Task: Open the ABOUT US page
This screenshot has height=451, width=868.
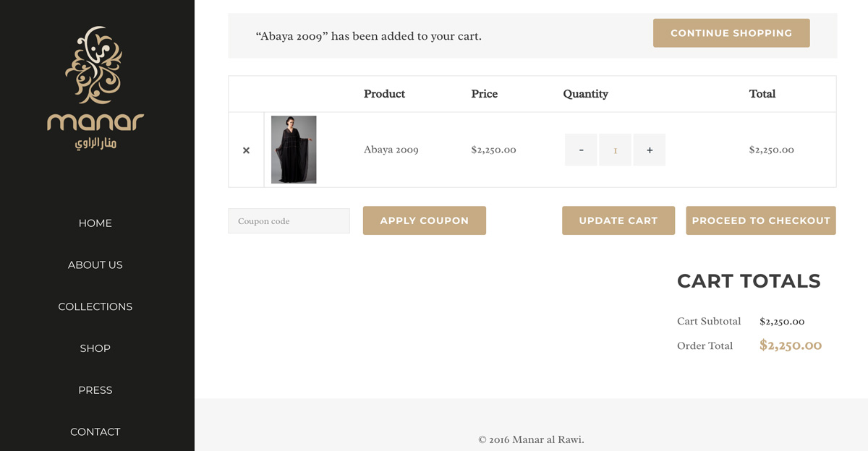Action: (x=95, y=265)
